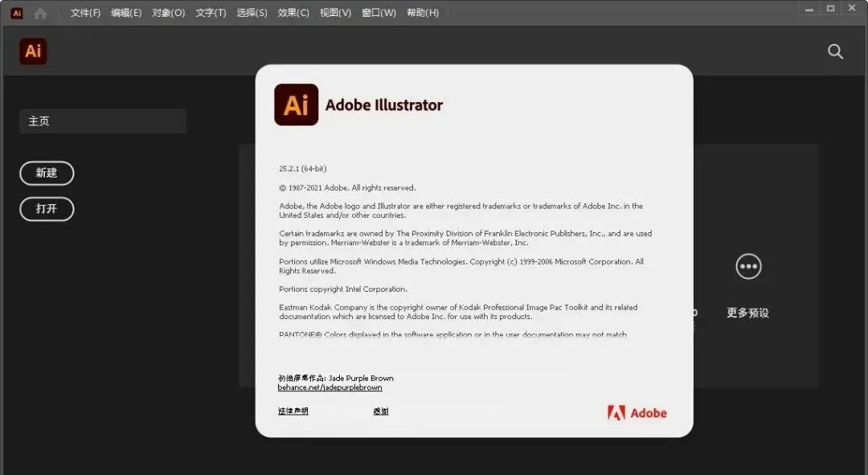The image size is (868, 475).
Task: Click the 更多预设 ellipsis circle icon
Action: coord(748,266)
